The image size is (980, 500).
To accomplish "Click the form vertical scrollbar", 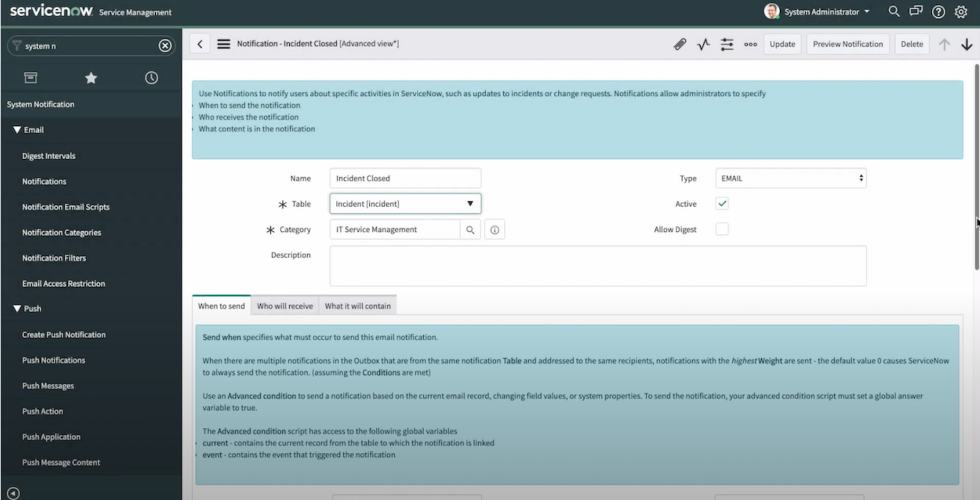I will (977, 167).
